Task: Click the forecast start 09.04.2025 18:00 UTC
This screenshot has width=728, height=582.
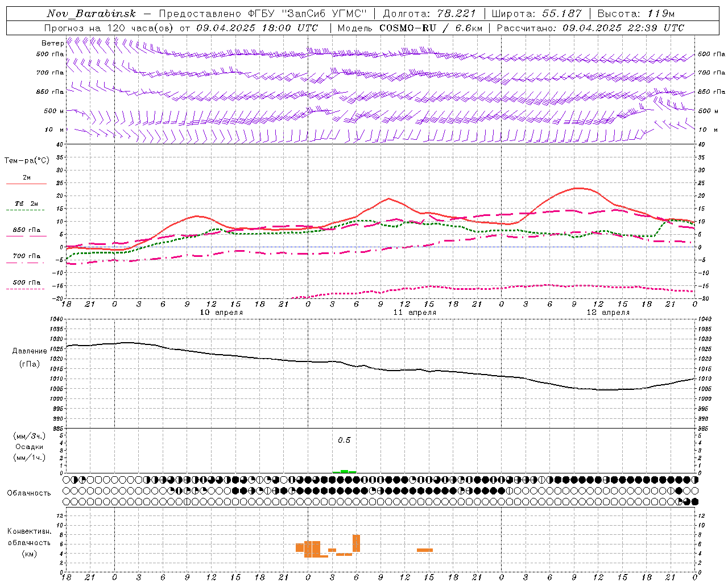Action: click(x=258, y=28)
